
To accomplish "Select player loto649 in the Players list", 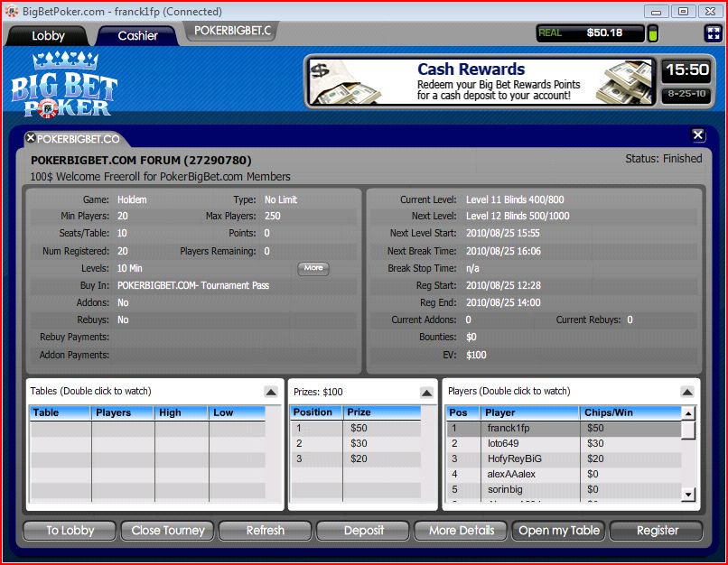I will 564,443.
